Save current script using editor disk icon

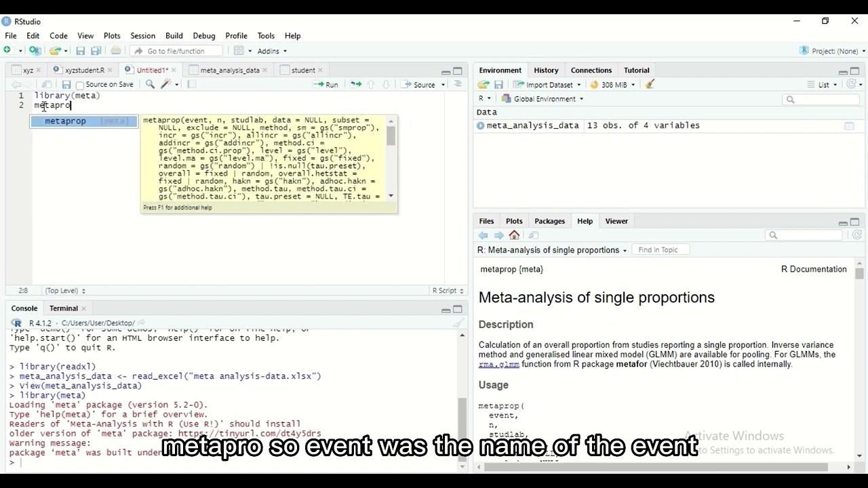pyautogui.click(x=66, y=85)
